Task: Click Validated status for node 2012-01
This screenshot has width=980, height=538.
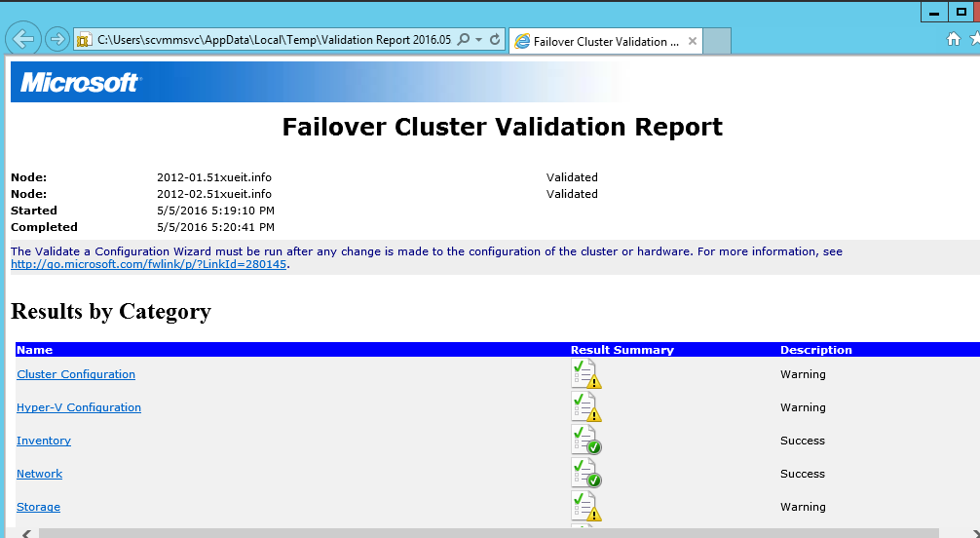Action: pyautogui.click(x=572, y=177)
